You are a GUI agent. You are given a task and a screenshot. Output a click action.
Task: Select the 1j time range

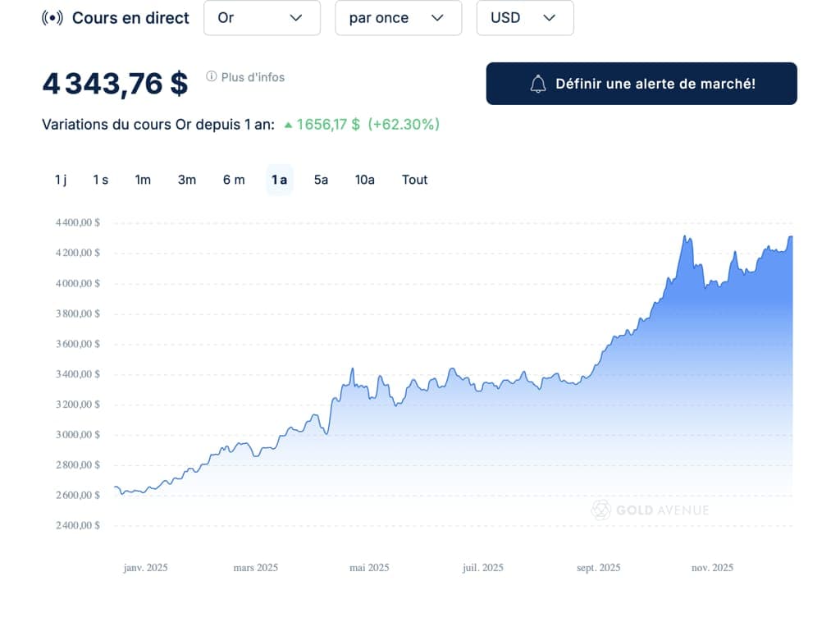[x=61, y=180]
